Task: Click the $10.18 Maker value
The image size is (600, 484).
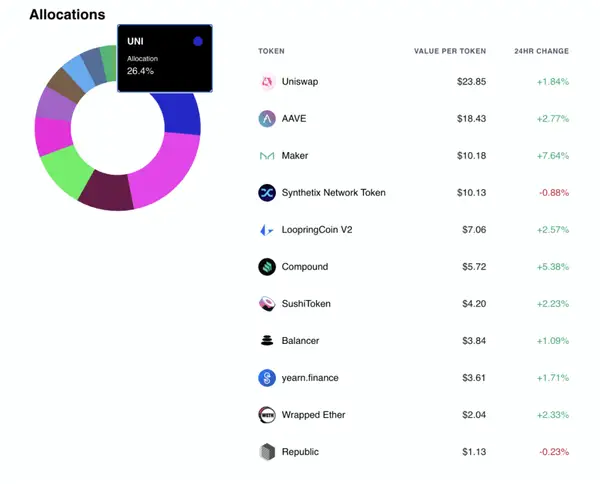Action: 471,156
